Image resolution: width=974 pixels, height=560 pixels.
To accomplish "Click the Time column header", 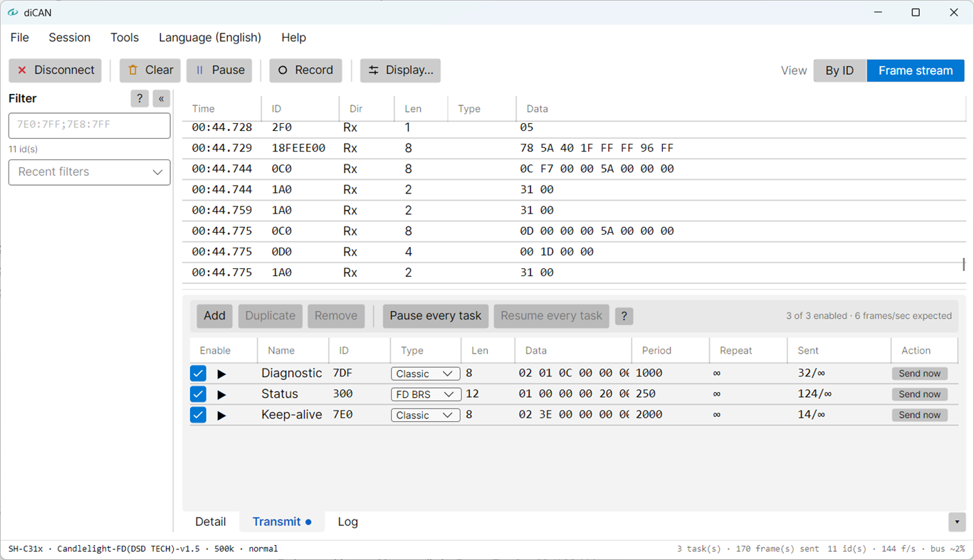I will coord(221,109).
